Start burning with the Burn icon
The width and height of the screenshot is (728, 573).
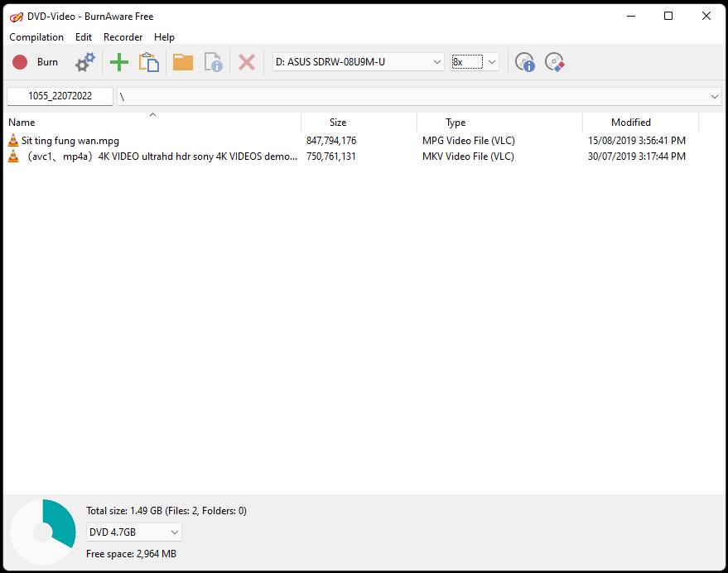point(35,62)
